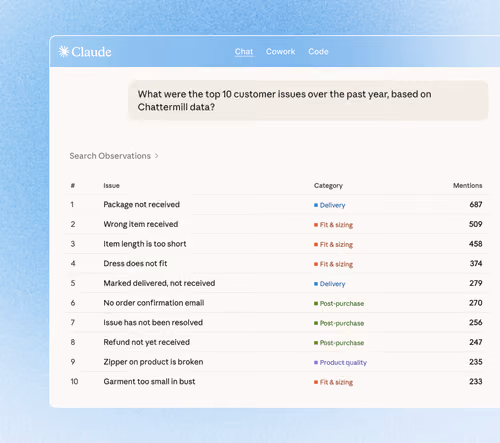This screenshot has width=500, height=443.
Task: Click the 458 mentions value
Action: 475,244
